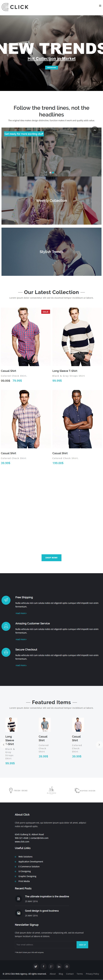
Task: Open the LinkedIn footer icon
Action: (59, 966)
